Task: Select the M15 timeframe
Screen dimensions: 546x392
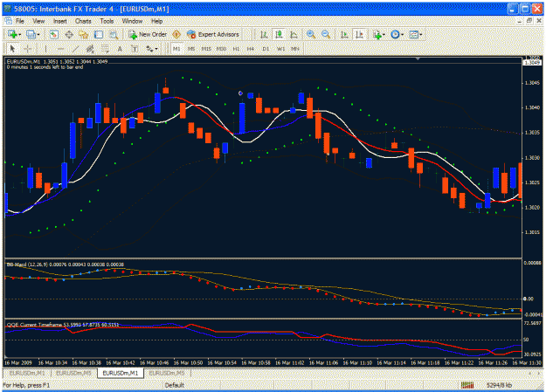Action: (x=206, y=49)
